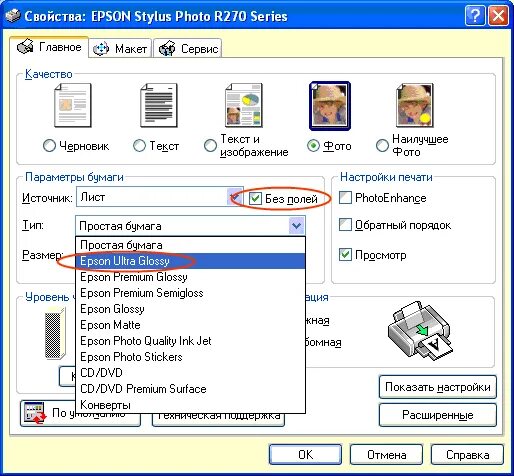Click the Техническая поддержка button

point(219,419)
